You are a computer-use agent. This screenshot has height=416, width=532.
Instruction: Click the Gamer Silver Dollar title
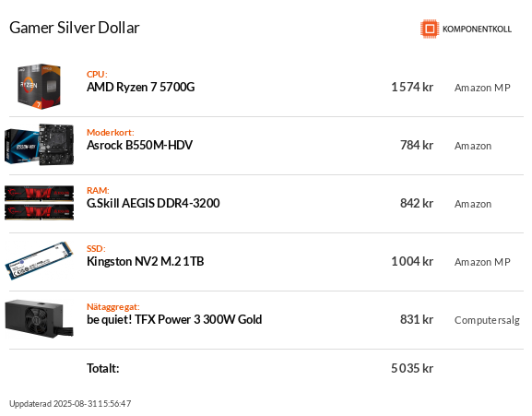tap(75, 28)
